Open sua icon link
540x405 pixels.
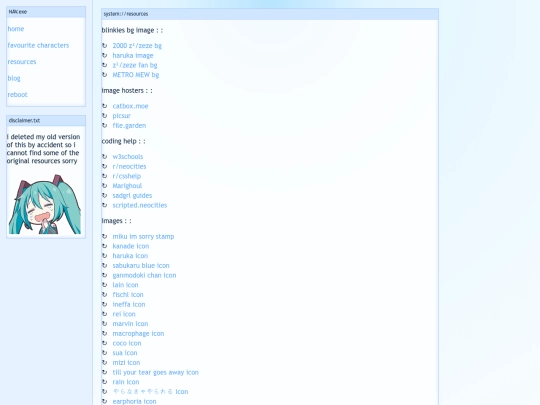click(x=125, y=353)
